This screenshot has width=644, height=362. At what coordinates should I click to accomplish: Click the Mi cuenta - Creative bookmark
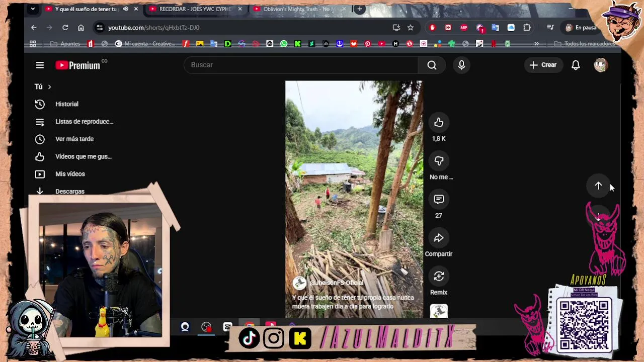click(x=145, y=44)
